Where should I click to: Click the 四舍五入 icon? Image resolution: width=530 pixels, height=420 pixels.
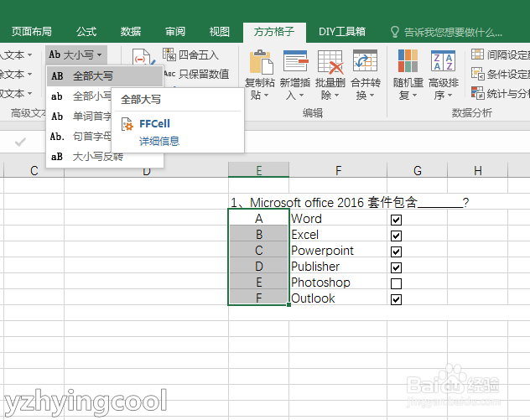coord(169,54)
